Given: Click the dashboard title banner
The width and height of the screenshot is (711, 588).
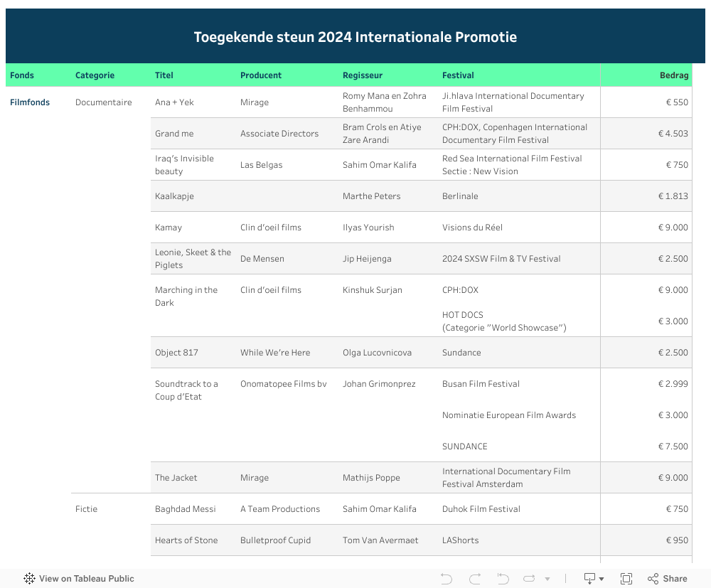Looking at the screenshot, I should point(355,37).
